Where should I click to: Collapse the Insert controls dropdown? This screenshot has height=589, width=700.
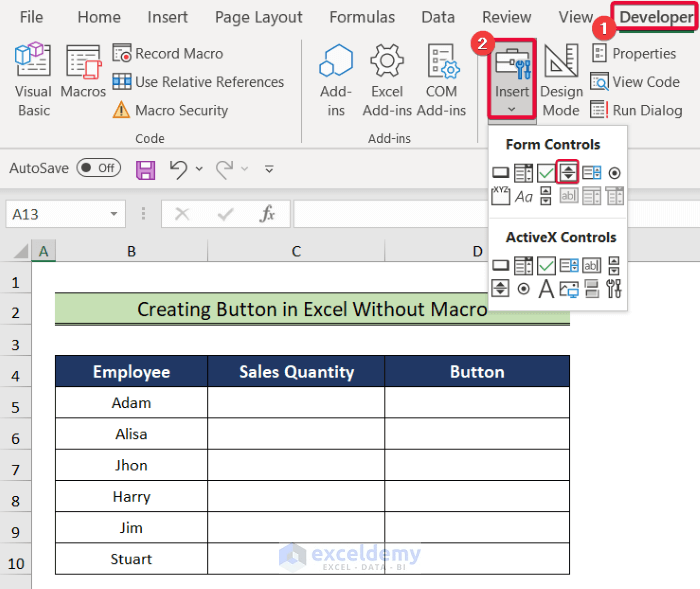click(x=512, y=79)
